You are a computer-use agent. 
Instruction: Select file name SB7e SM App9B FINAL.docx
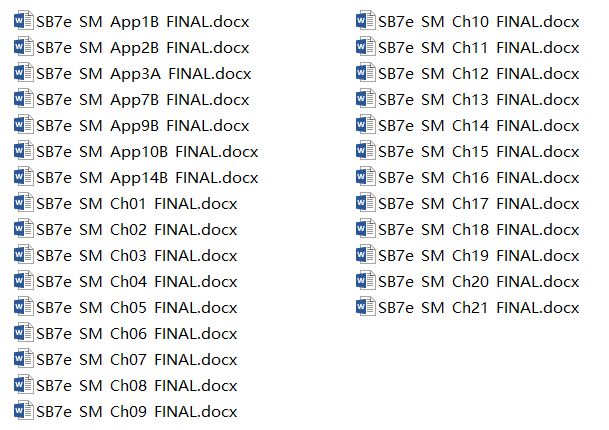pyautogui.click(x=143, y=126)
